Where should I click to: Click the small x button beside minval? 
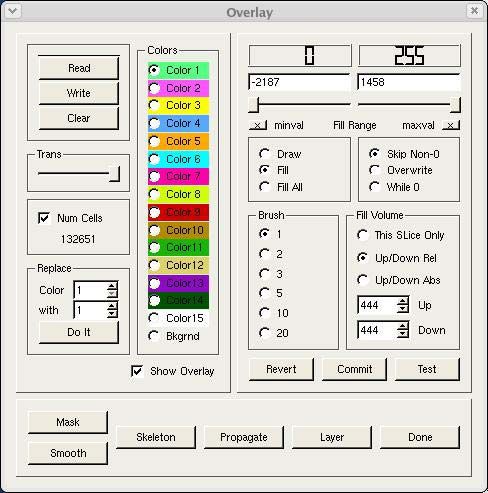[x=258, y=125]
